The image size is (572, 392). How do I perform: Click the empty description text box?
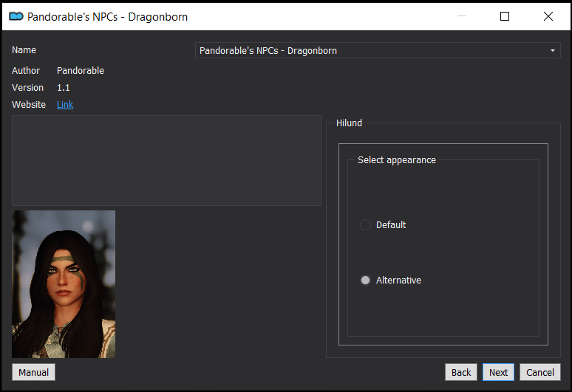(166, 161)
